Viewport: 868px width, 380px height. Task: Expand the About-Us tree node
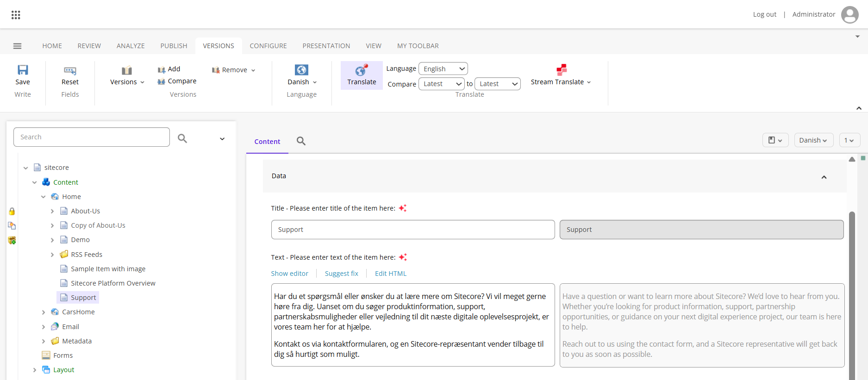point(52,211)
